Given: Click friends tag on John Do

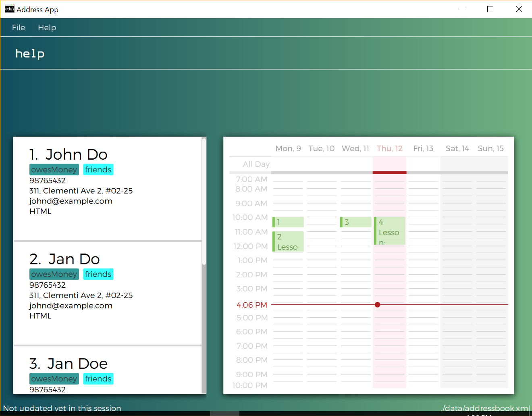Looking at the screenshot, I should coord(98,170).
